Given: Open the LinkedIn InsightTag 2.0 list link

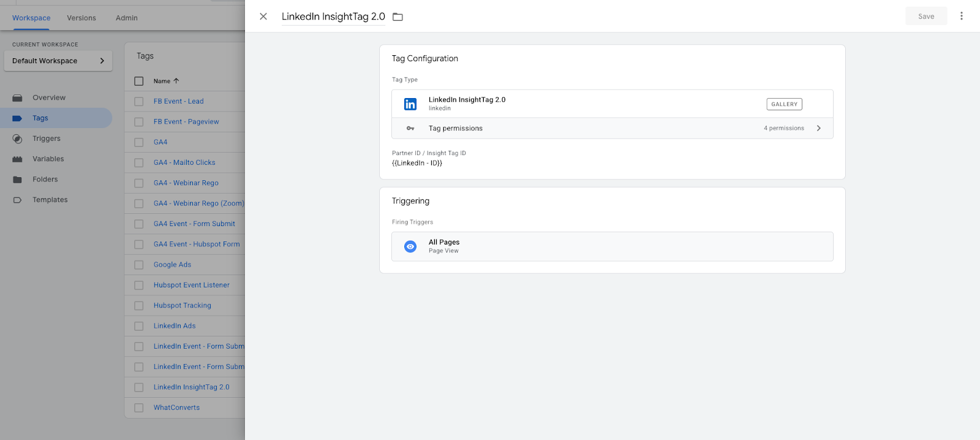Looking at the screenshot, I should (x=192, y=387).
